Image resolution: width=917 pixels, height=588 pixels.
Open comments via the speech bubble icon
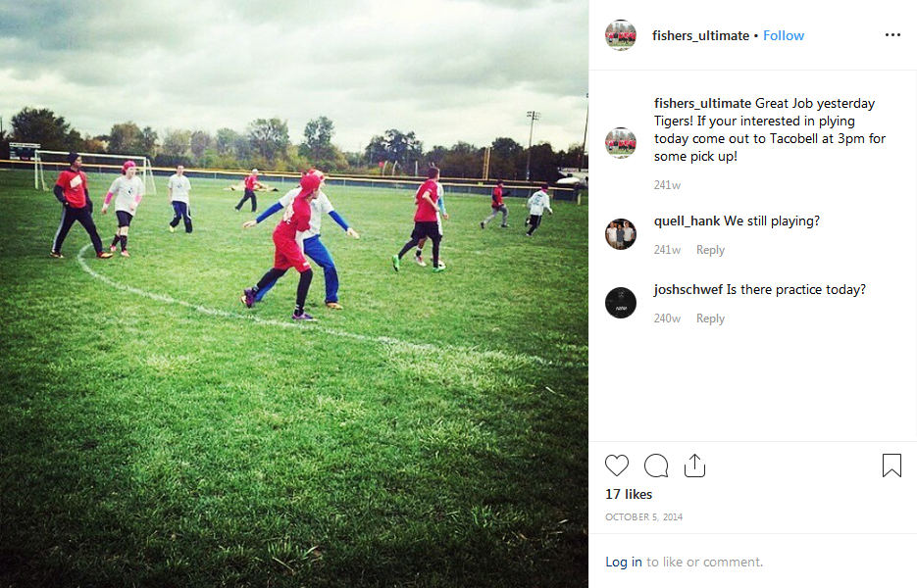point(656,465)
